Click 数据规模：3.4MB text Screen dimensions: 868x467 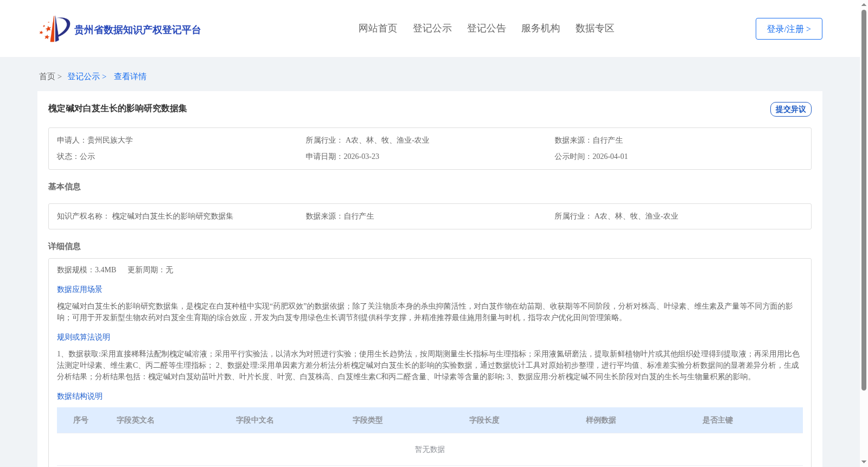(x=87, y=270)
